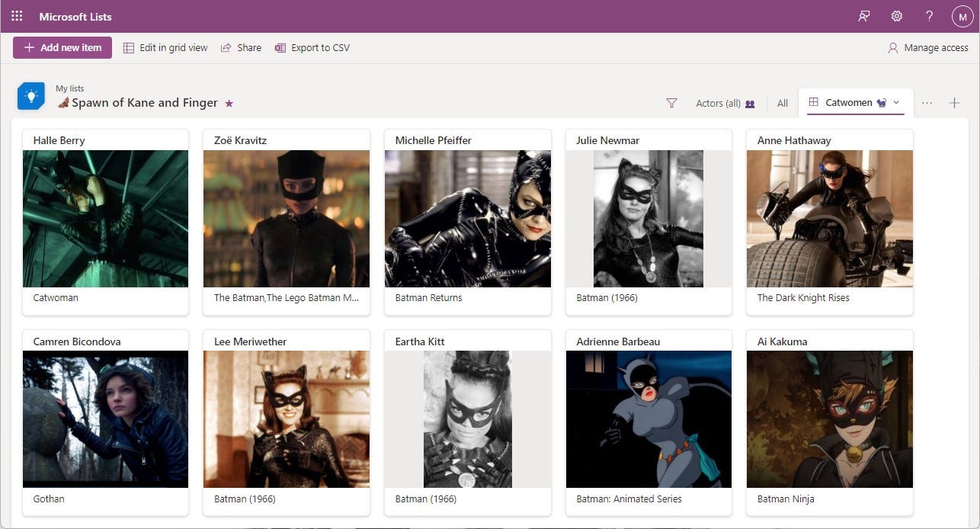The image size is (980, 529).
Task: Click the Add new item button
Action: click(62, 47)
